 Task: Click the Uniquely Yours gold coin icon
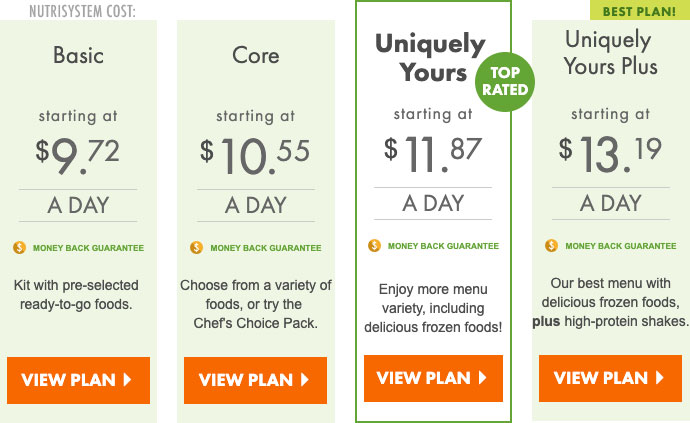point(374,246)
